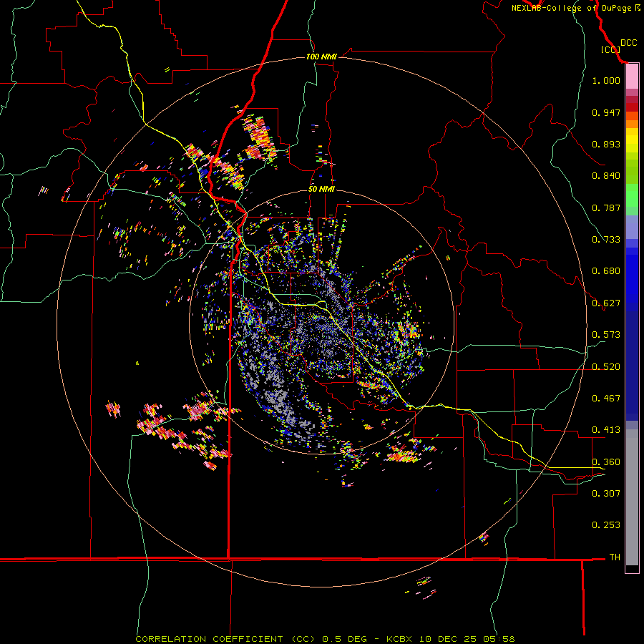Click the 50 NMI range ring label
Screen dimensions: 644x644
[321, 189]
